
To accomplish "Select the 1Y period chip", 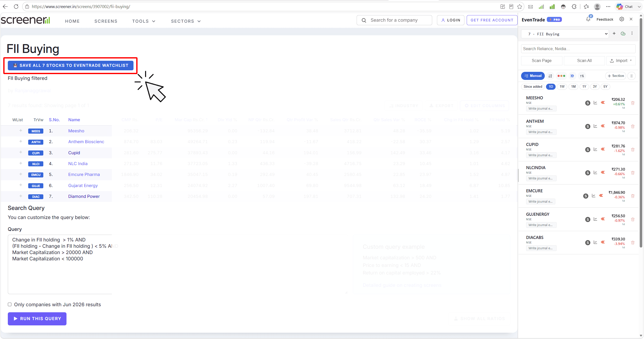I will click(584, 87).
